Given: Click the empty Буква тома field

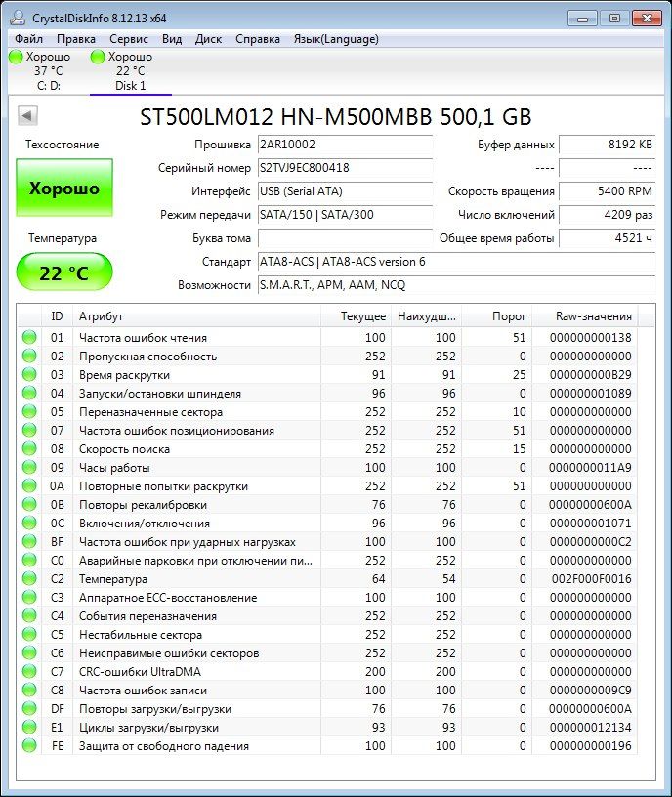Looking at the screenshot, I should [x=345, y=238].
